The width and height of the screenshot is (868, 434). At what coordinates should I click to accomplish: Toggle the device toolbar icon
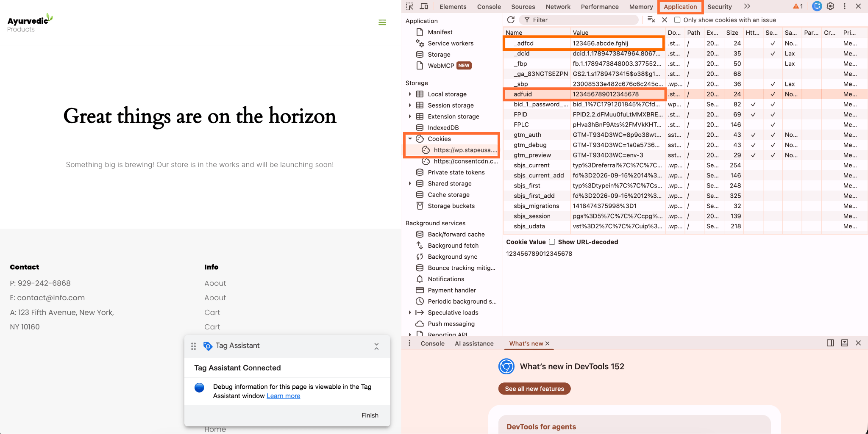pyautogui.click(x=424, y=6)
